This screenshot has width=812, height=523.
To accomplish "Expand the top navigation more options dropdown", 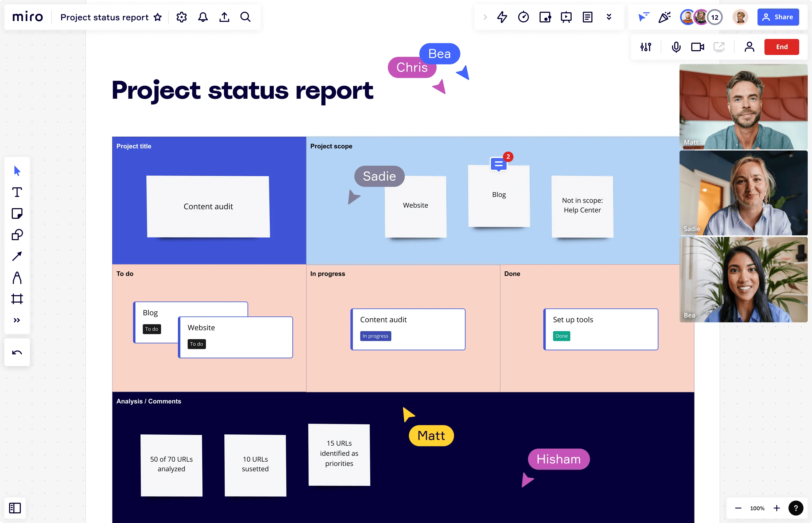I will [x=608, y=17].
